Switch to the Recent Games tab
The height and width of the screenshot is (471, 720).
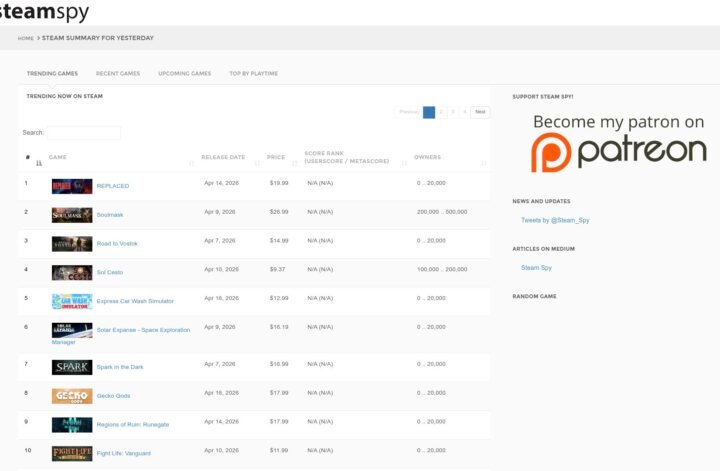pos(118,73)
